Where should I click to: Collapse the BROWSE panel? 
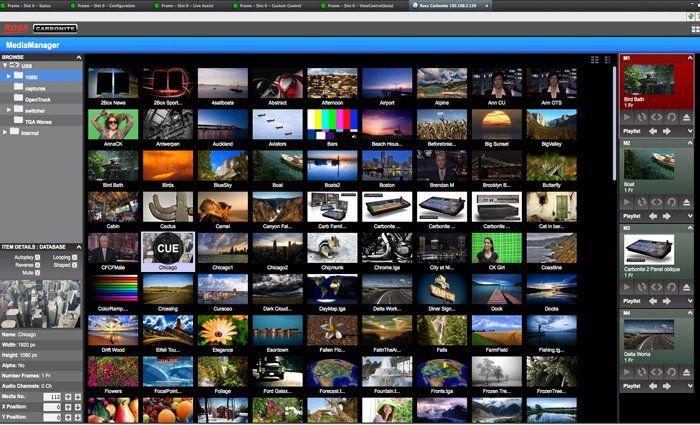coord(79,57)
